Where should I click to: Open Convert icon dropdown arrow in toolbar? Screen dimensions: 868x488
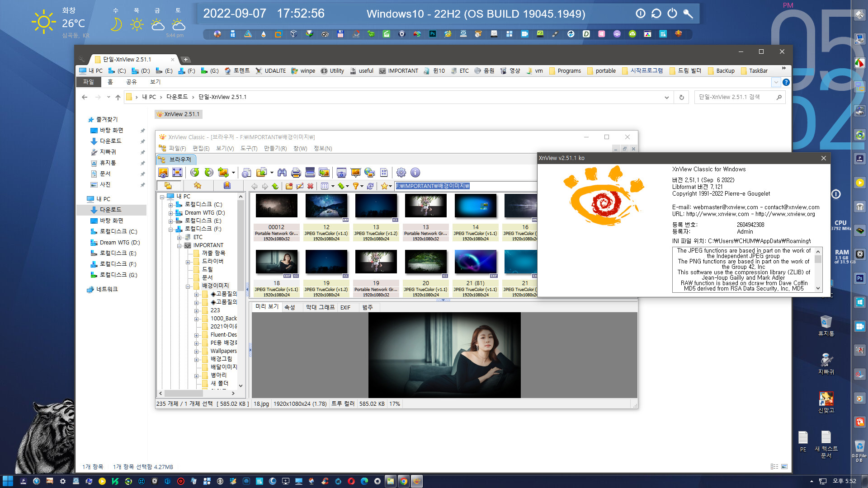click(x=233, y=173)
